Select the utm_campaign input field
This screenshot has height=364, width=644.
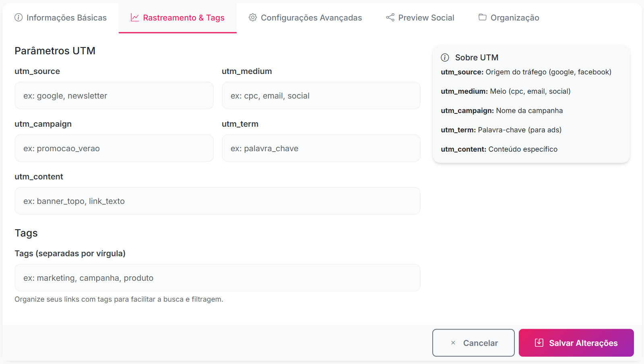(x=114, y=148)
